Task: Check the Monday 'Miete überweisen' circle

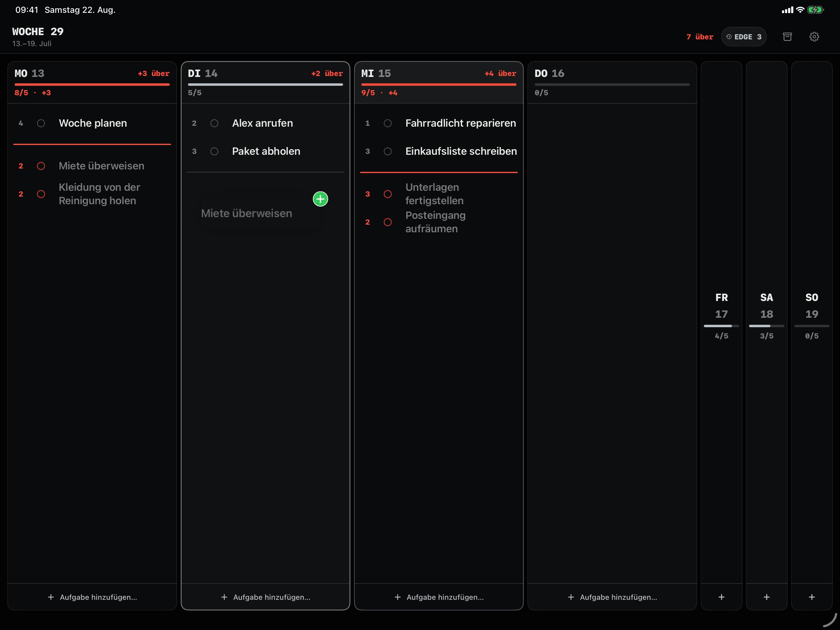Action: (x=41, y=166)
